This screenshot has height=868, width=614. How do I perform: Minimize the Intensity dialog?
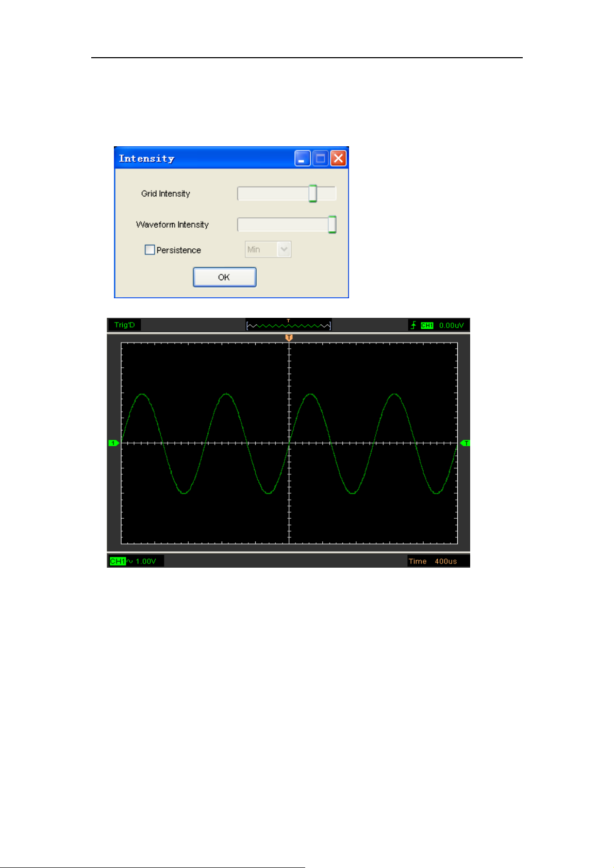[303, 158]
